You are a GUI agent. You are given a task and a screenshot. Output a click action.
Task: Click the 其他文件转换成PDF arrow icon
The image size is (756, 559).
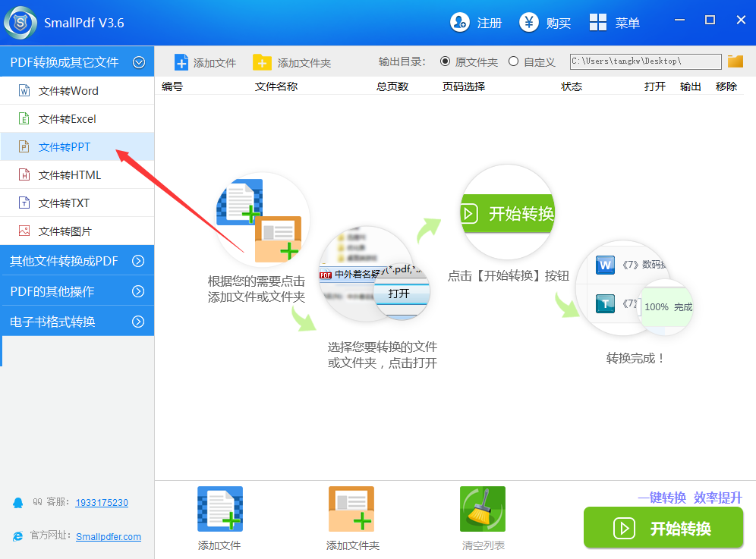138,261
